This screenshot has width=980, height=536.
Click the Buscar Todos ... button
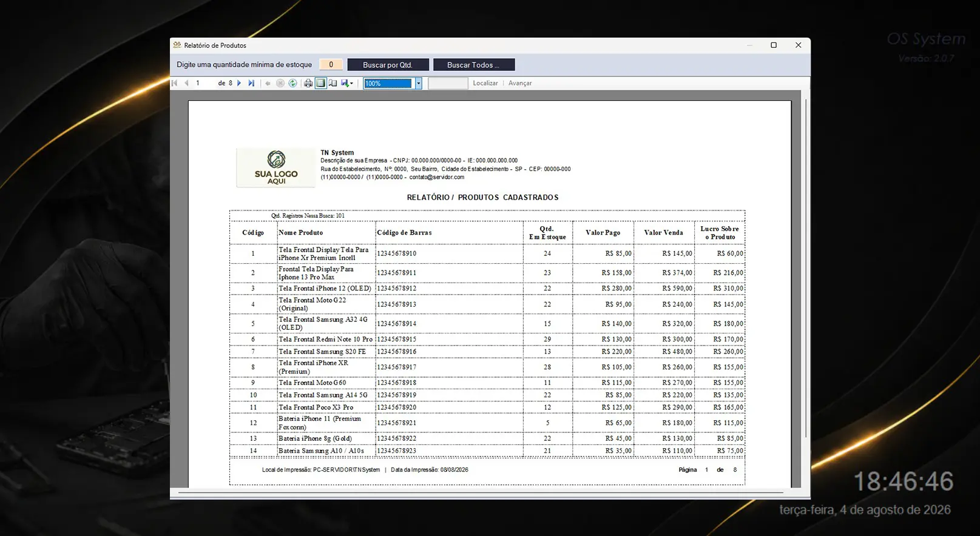point(473,65)
